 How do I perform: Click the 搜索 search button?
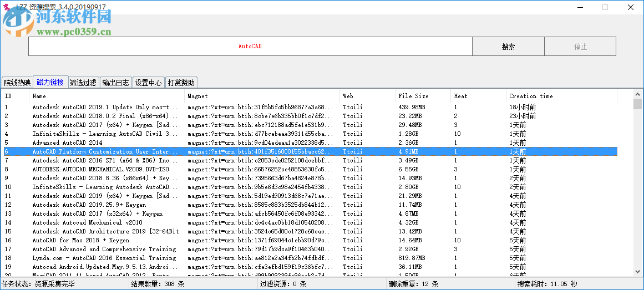508,47
